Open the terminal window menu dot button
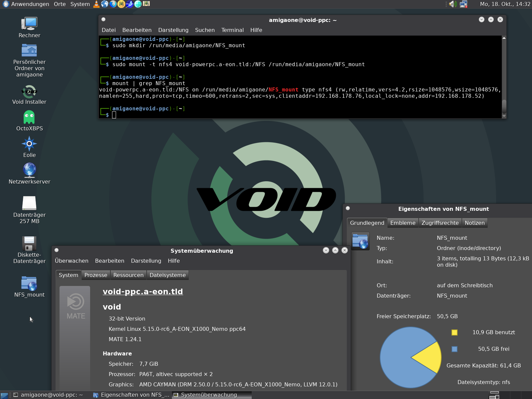 103,19
